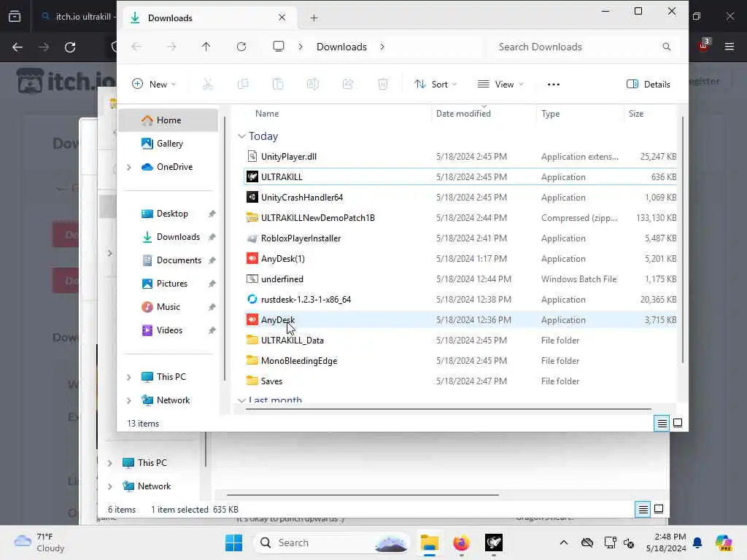Add a new Explorer tab
Viewport: 747px width, 560px height.
coord(314,18)
